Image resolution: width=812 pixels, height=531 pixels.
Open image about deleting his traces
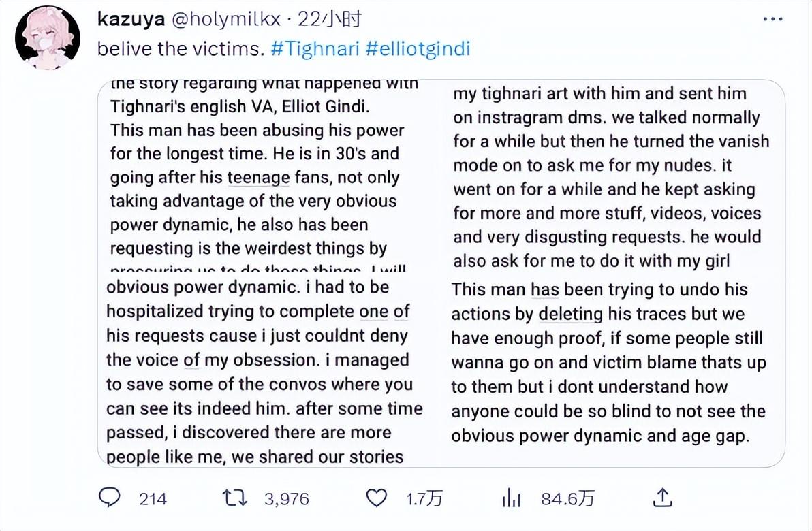tap(612, 370)
